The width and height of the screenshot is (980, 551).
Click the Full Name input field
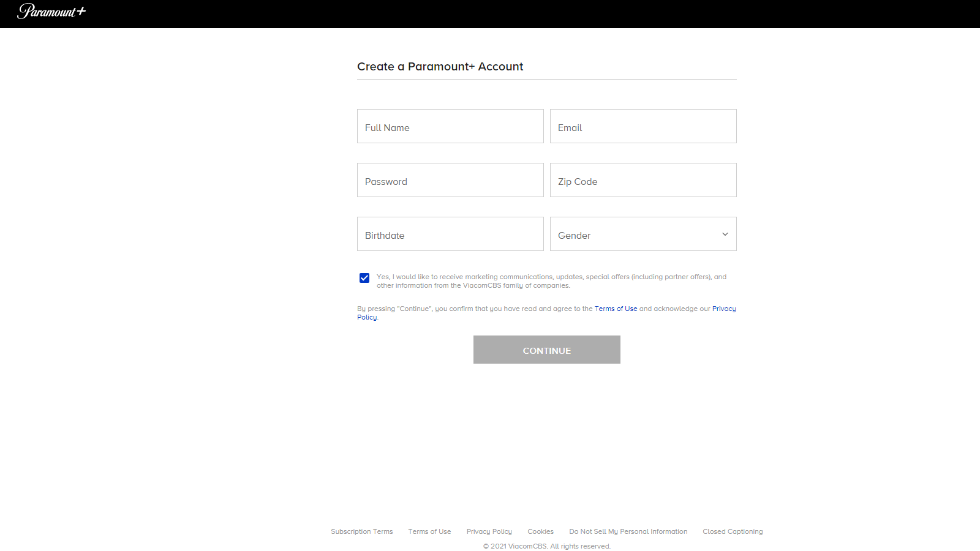450,126
